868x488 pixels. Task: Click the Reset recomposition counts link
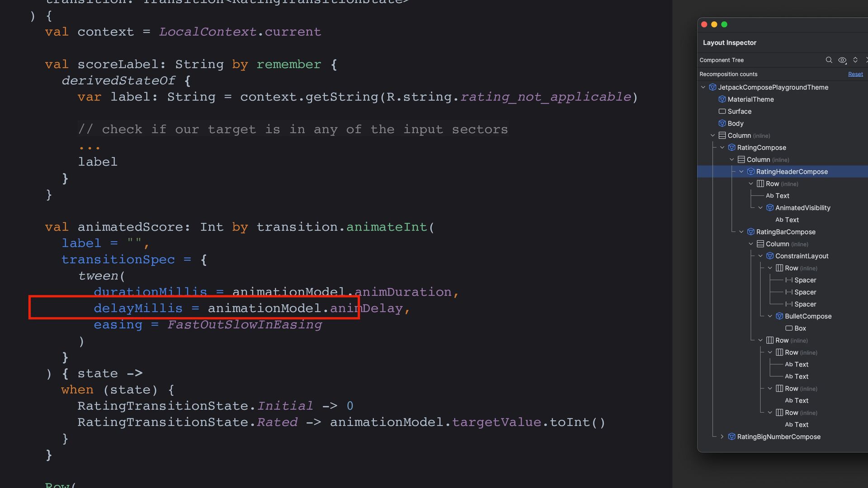click(855, 74)
